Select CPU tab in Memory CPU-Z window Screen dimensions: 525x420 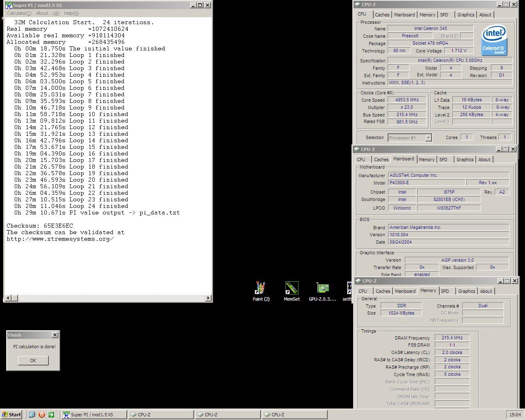pos(363,291)
